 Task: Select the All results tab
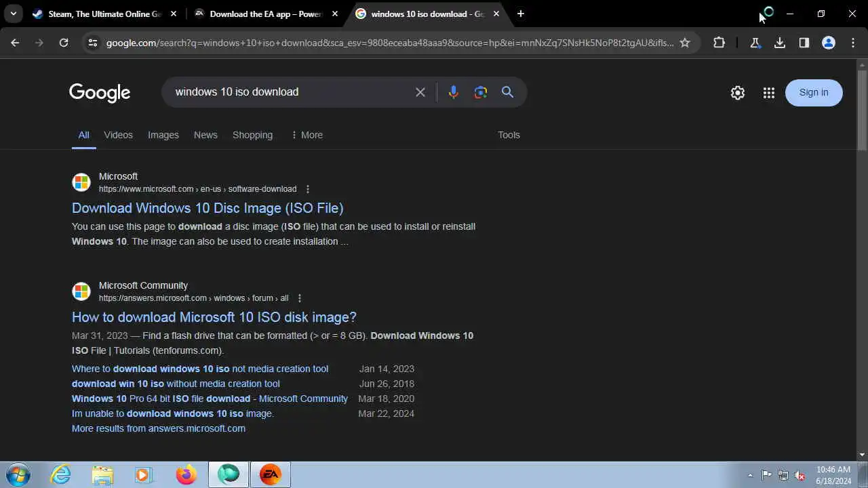83,135
